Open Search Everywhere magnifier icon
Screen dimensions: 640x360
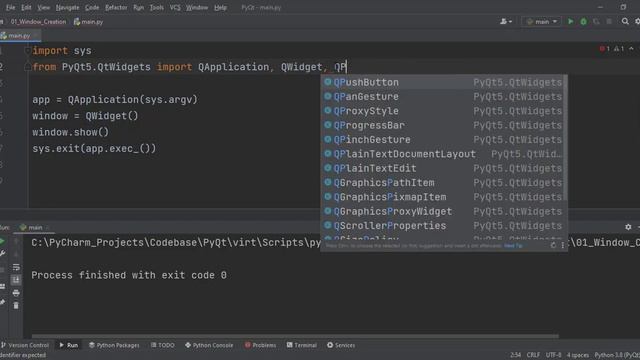(625, 22)
